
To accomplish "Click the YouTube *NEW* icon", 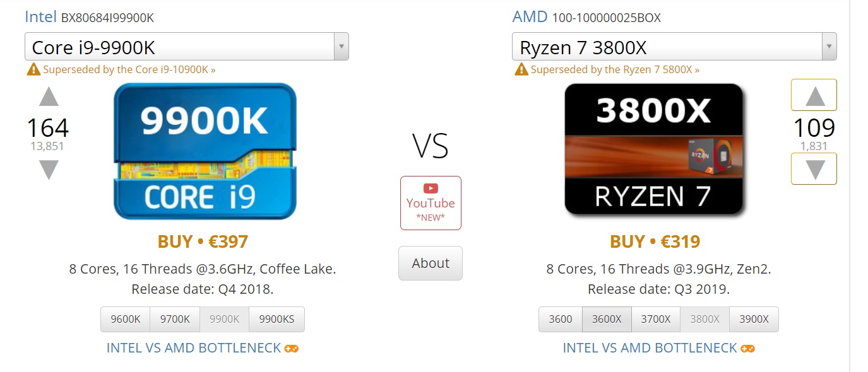I will point(430,202).
